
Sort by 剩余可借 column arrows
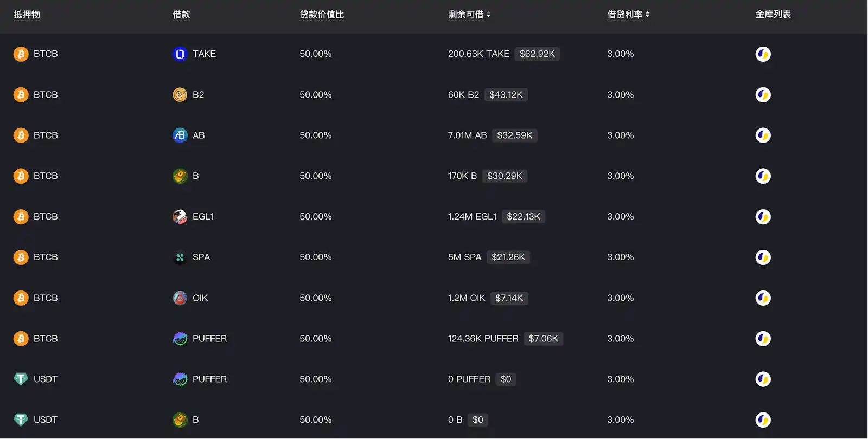488,15
